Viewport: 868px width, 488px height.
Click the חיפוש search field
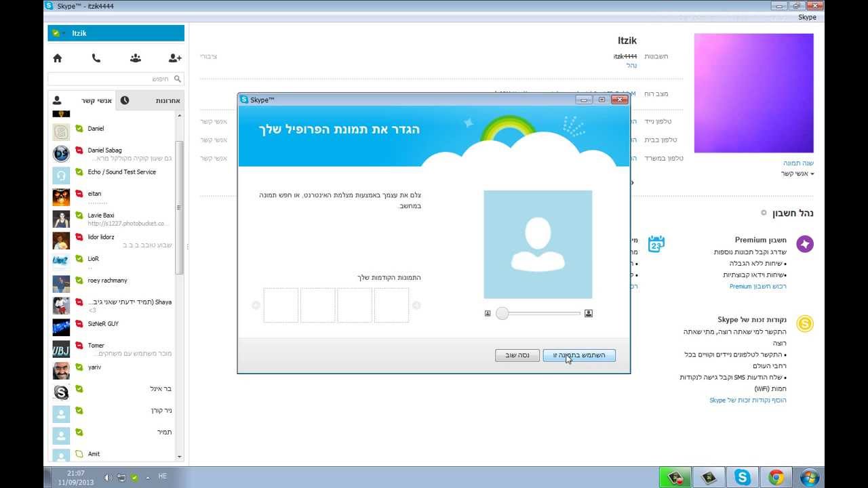click(117, 79)
